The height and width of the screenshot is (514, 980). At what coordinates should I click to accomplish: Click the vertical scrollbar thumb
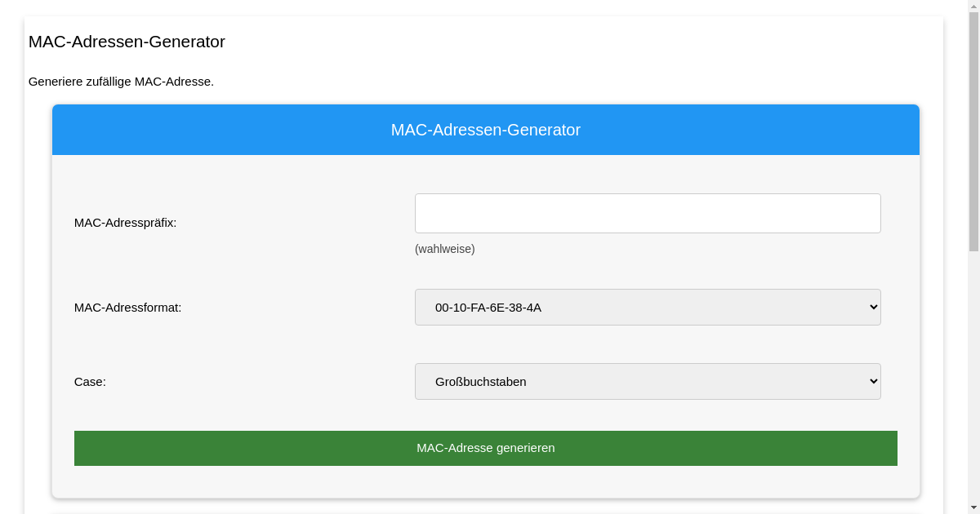click(x=974, y=131)
